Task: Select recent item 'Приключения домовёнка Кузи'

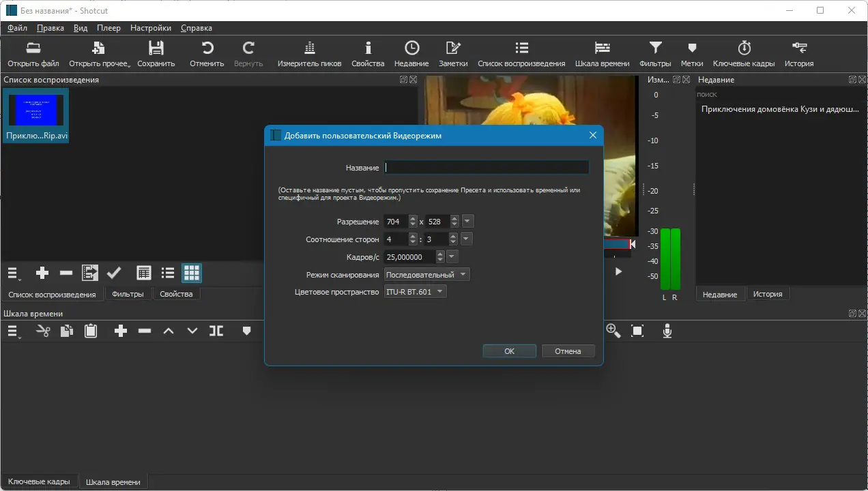Action: (779, 109)
